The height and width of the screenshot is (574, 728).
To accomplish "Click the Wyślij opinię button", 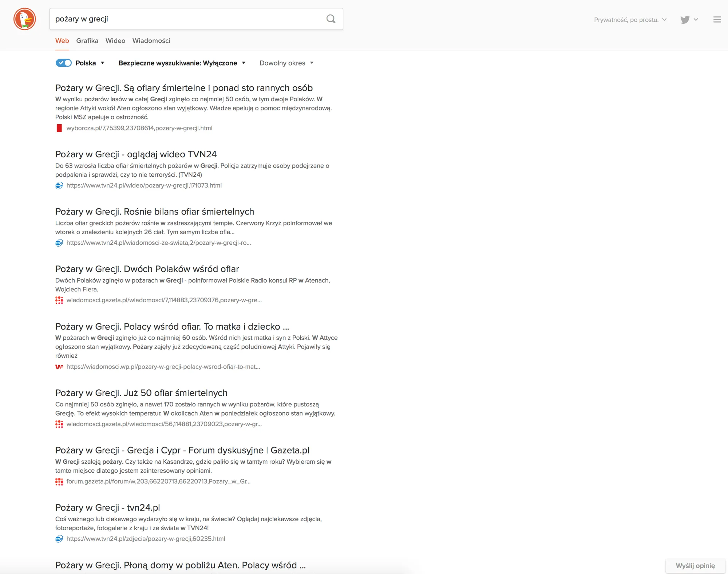I will (x=695, y=566).
